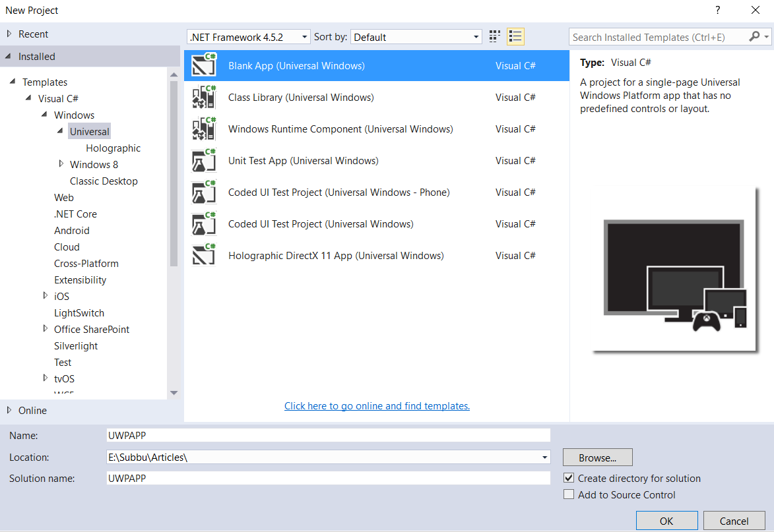Click the Blank App template icon

click(204, 65)
